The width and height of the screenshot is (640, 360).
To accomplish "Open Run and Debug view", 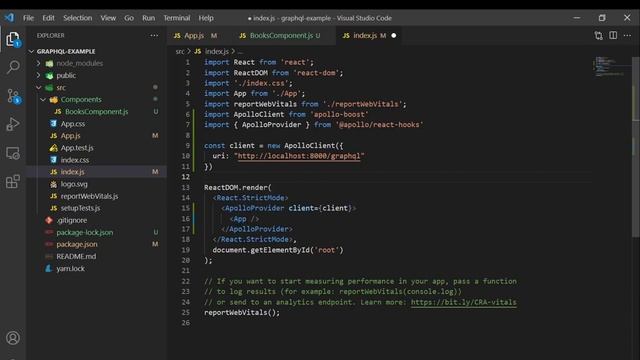I will tap(13, 124).
